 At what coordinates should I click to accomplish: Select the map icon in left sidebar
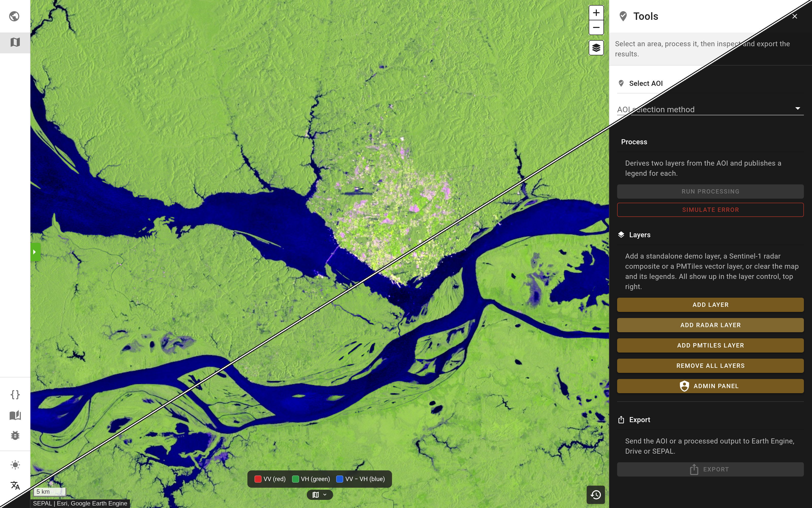(x=15, y=42)
